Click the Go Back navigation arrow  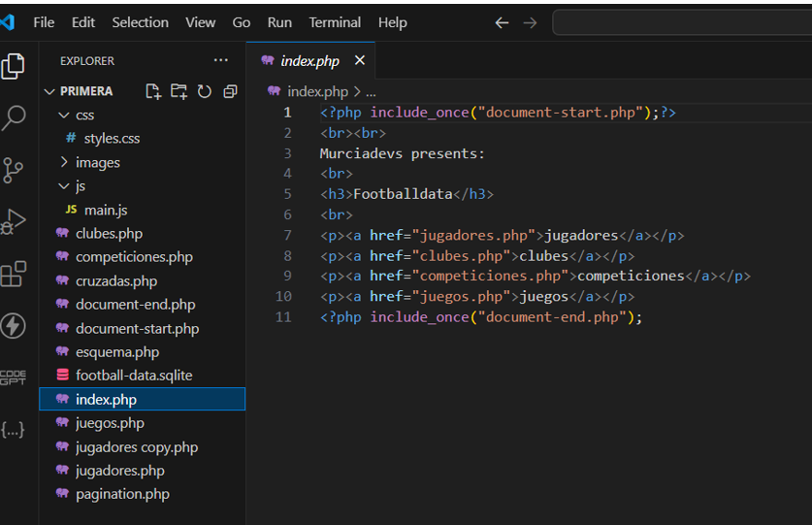coord(502,22)
